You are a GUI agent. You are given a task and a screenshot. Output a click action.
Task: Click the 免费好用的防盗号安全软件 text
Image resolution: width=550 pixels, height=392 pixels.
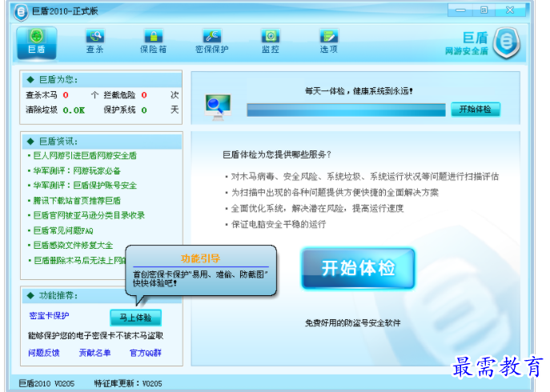pos(352,323)
